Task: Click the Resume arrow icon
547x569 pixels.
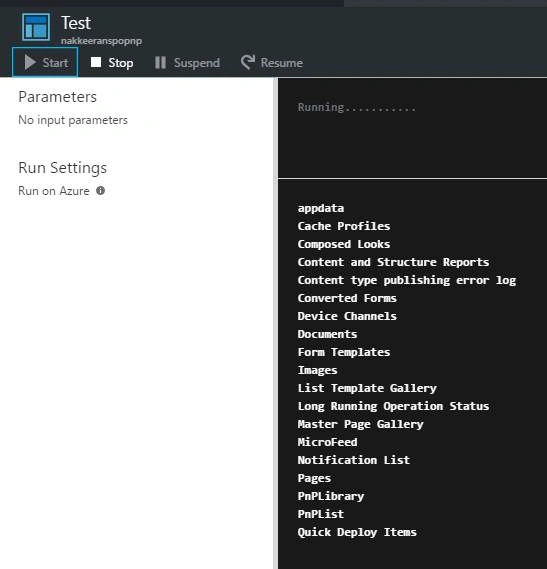Action: [x=248, y=62]
